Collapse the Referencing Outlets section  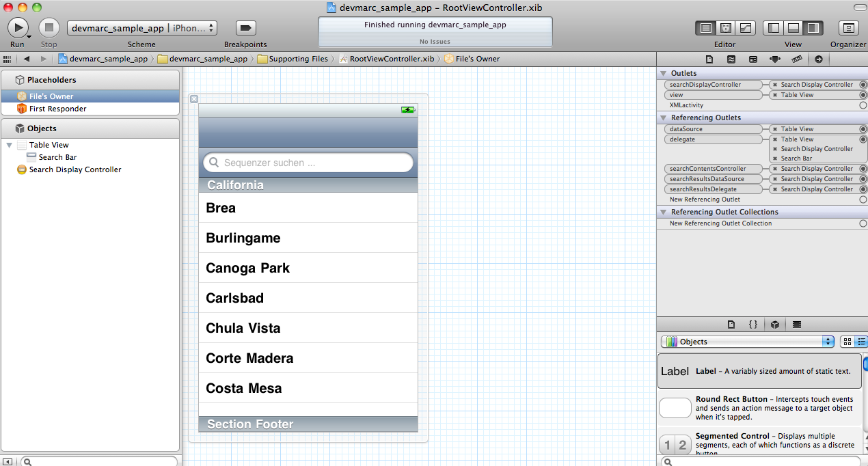(x=663, y=118)
